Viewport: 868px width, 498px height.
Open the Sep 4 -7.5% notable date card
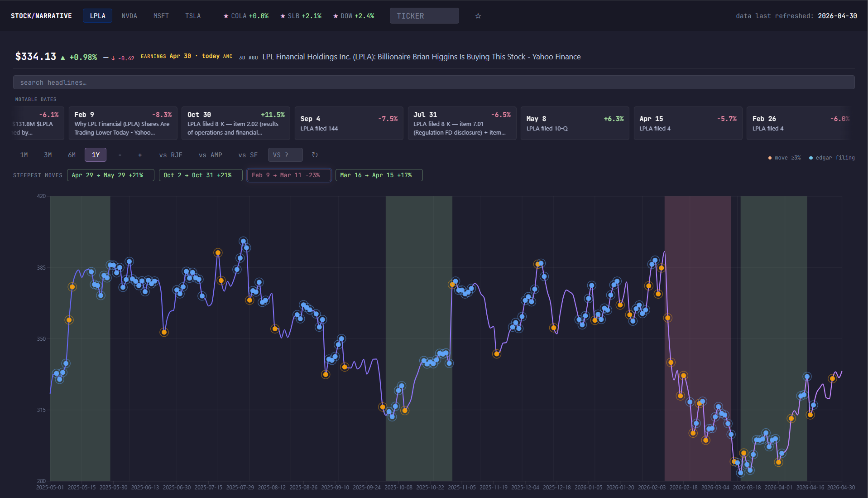pyautogui.click(x=349, y=123)
